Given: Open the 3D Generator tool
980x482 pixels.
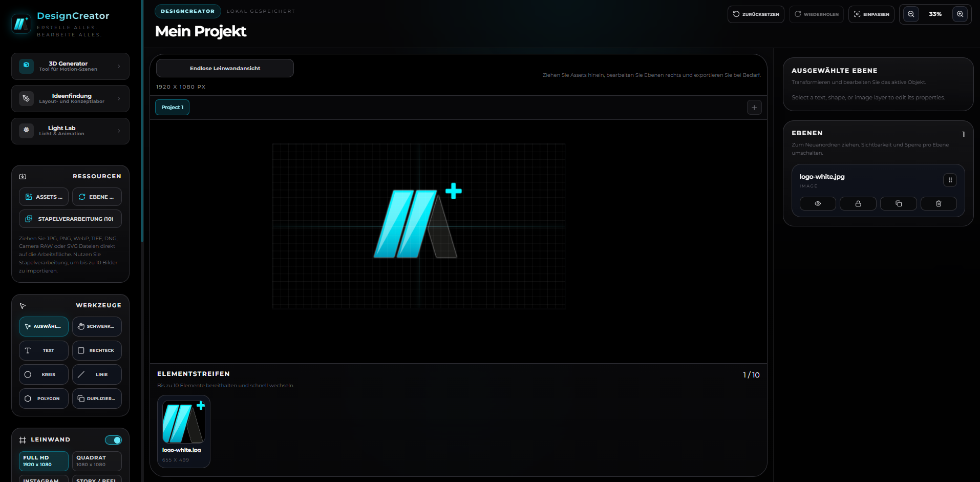Looking at the screenshot, I should [70, 66].
